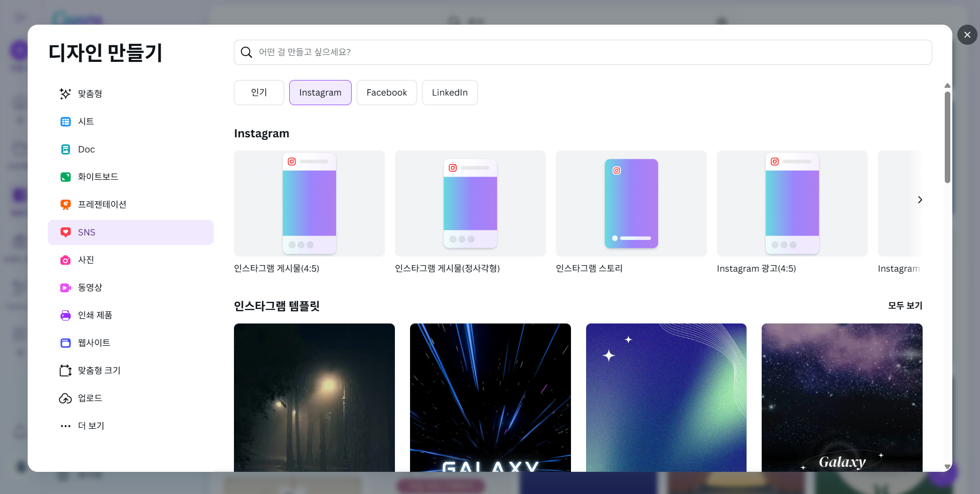The image size is (980, 494).
Task: Expand more Instagram formats with right arrow
Action: point(920,200)
